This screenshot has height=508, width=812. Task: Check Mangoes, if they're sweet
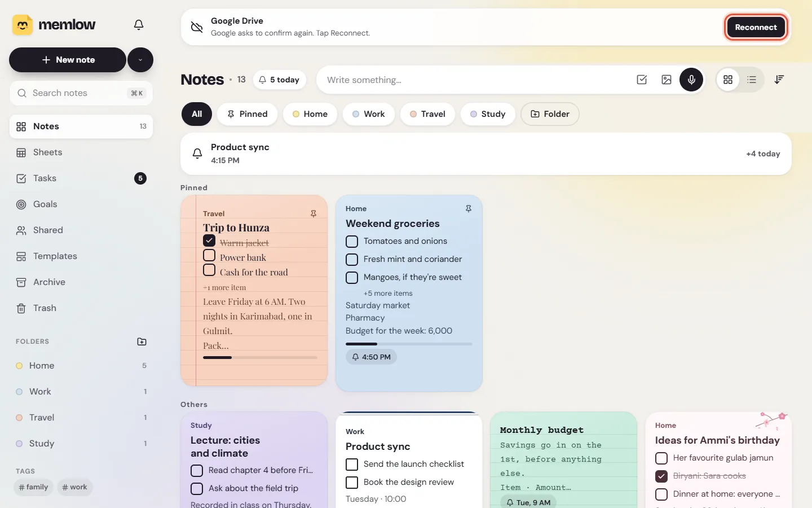point(352,278)
